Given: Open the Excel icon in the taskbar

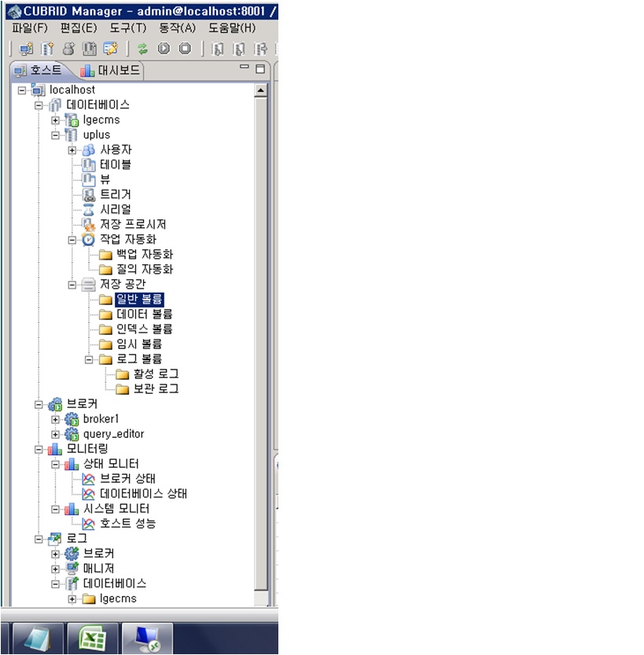Looking at the screenshot, I should click(x=93, y=638).
